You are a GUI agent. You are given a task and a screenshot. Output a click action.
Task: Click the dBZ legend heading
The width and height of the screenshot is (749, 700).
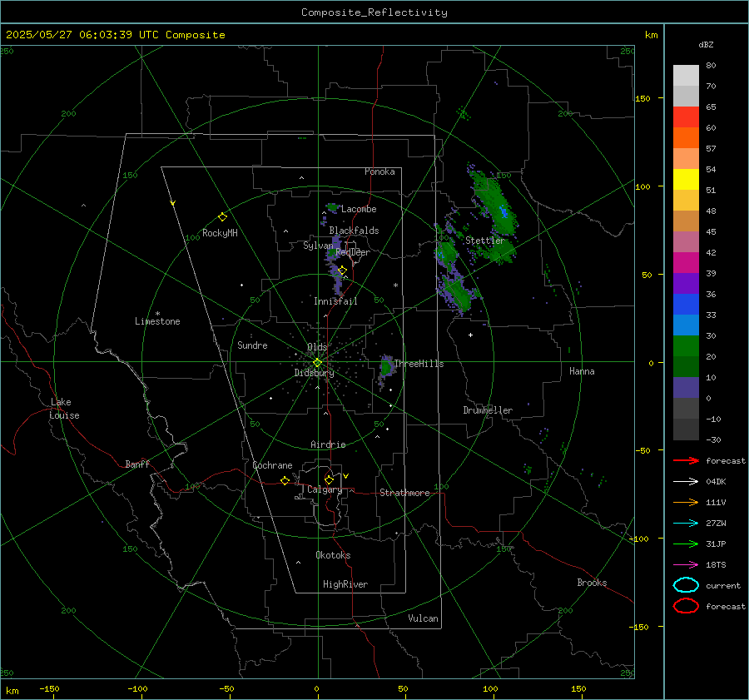706,44
